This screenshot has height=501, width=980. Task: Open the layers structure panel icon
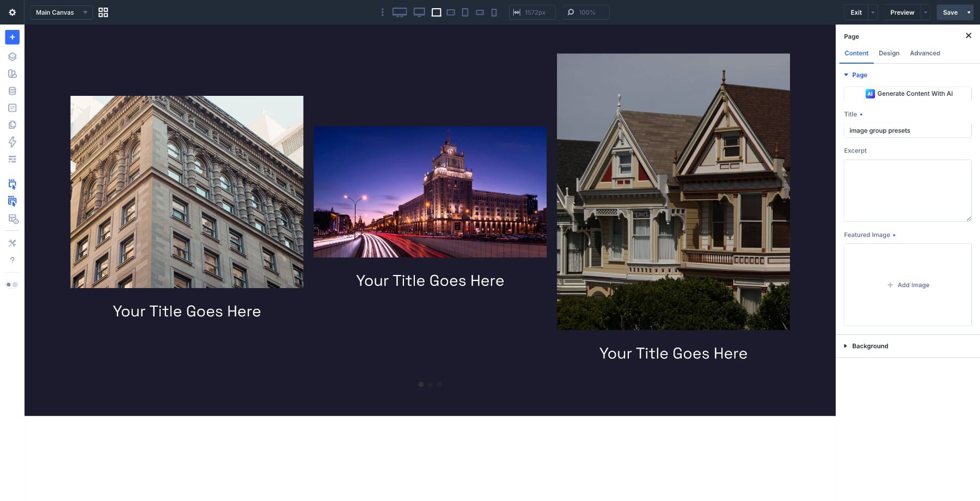tap(12, 57)
